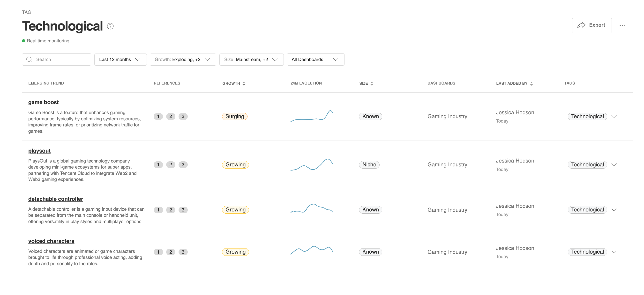Viewport: 644px width, 295px height.
Task: Open the Growth filter dropdown
Action: pos(183,60)
